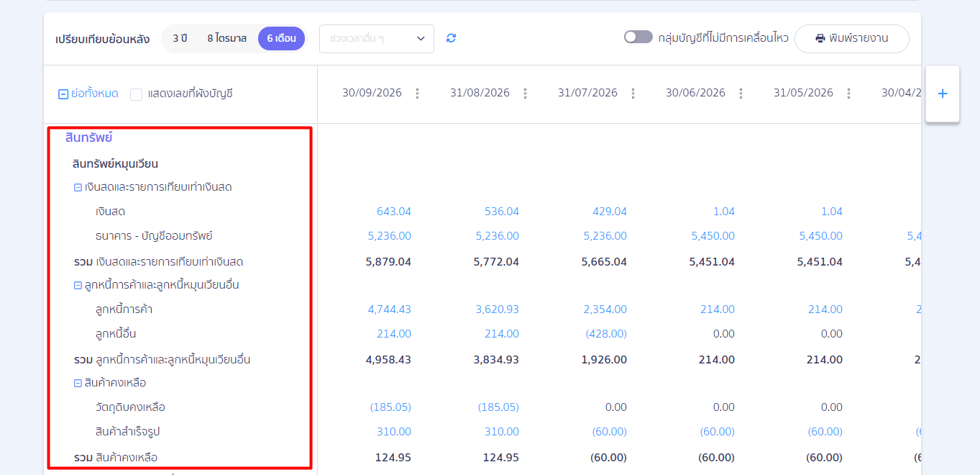The image size is (980, 475).
Task: Open ลูกหนี้อื่น amount (428.00)
Action: click(x=606, y=334)
